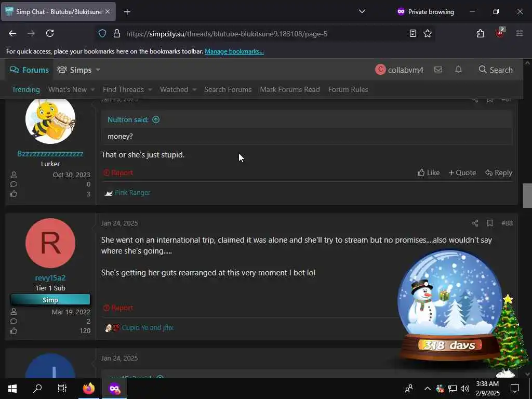The height and width of the screenshot is (399, 532).
Task: Expand the Simps dropdown arrow
Action: tap(98, 70)
